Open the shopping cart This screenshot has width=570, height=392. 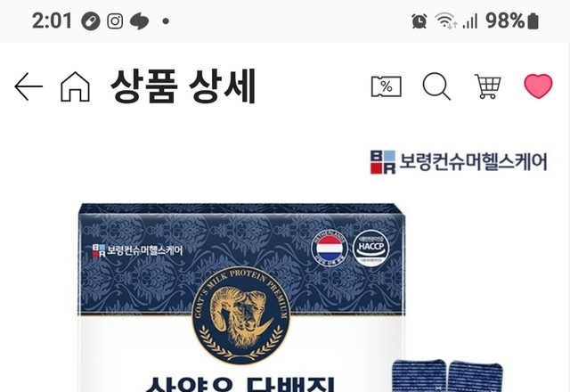point(487,86)
